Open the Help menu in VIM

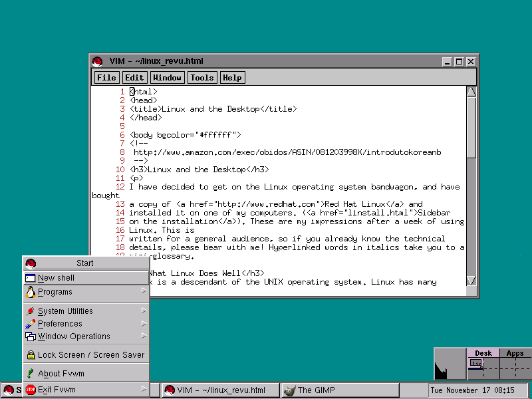(x=232, y=78)
